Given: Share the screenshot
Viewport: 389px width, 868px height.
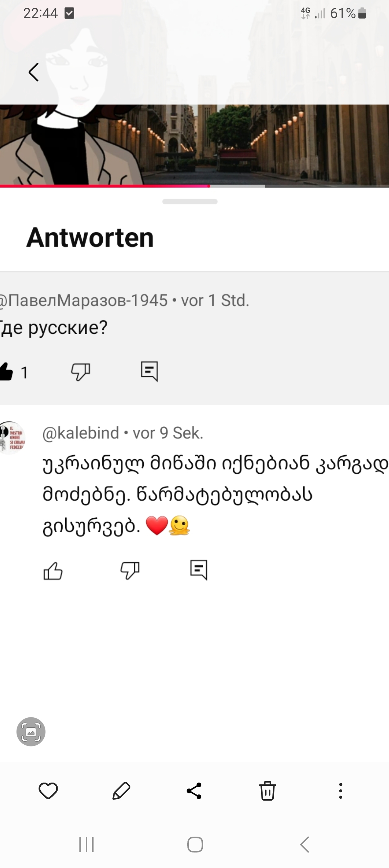Looking at the screenshot, I should [x=194, y=791].
